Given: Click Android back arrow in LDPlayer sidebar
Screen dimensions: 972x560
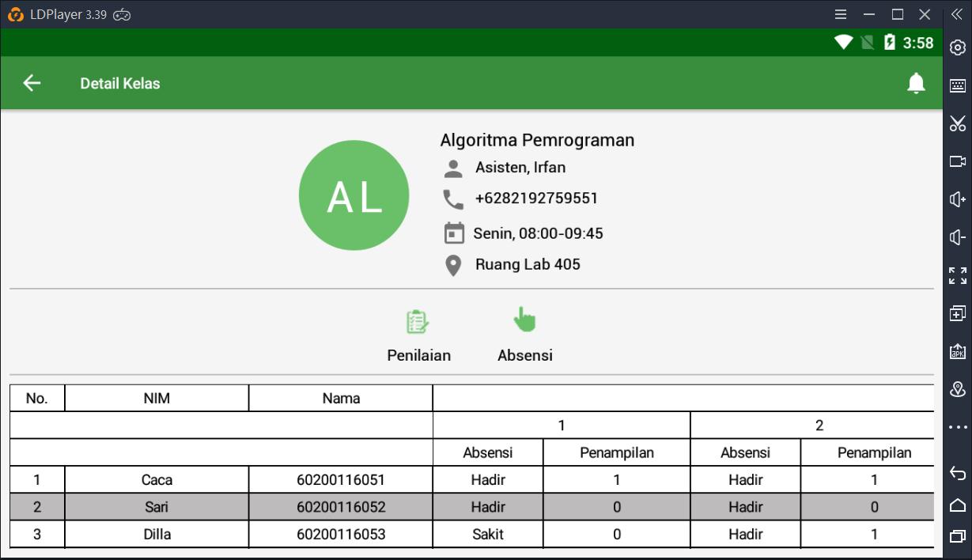Looking at the screenshot, I should coord(957,473).
